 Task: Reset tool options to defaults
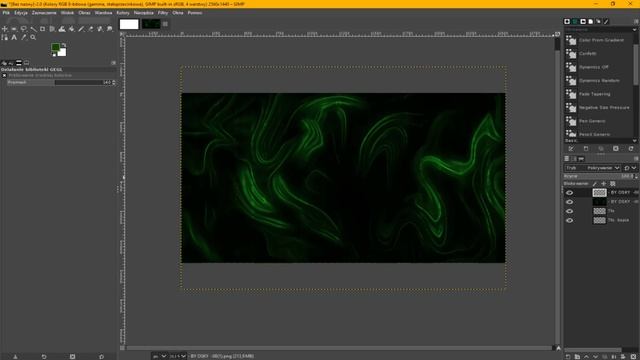pyautogui.click(x=101, y=357)
